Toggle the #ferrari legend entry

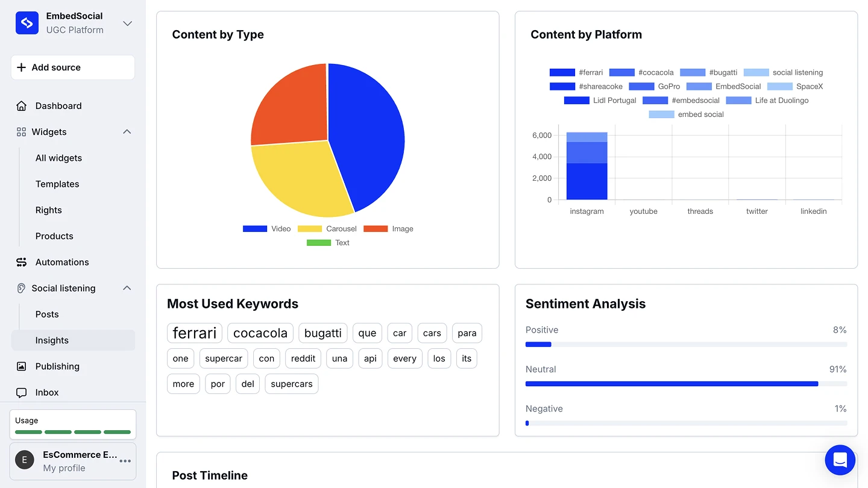click(x=576, y=72)
